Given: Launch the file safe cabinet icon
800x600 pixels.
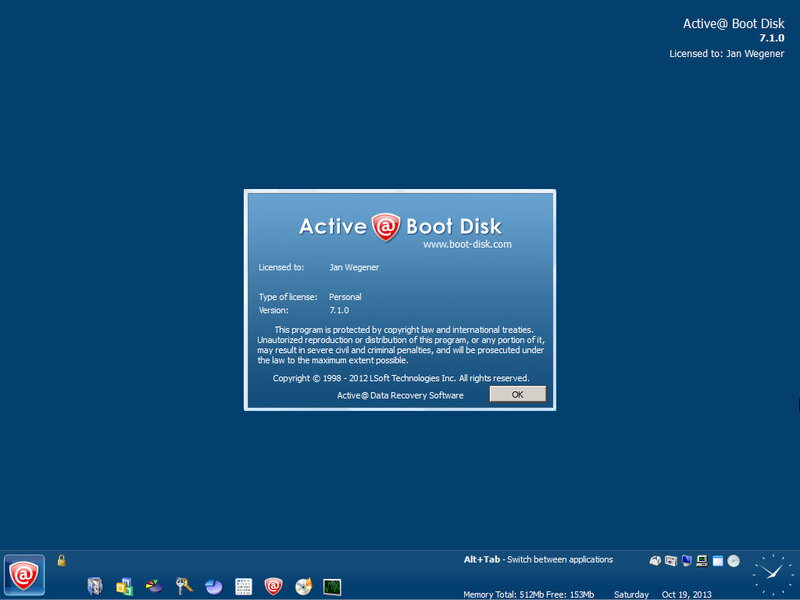Looking at the screenshot, I should 95,586.
